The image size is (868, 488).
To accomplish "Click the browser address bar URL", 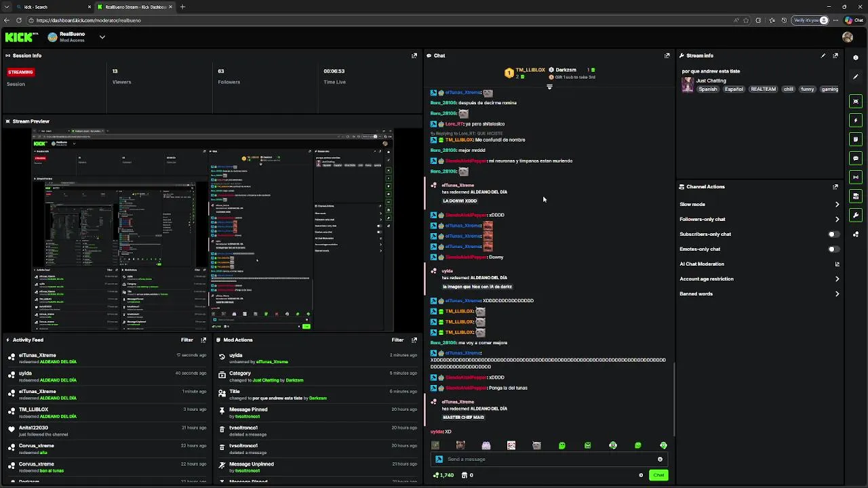I will point(89,20).
